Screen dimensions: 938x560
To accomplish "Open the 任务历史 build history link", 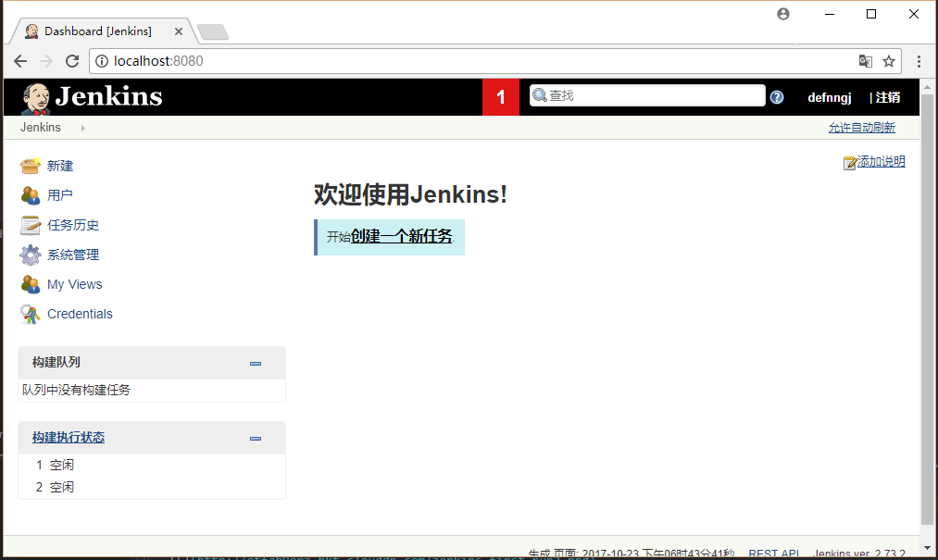I will pos(73,225).
